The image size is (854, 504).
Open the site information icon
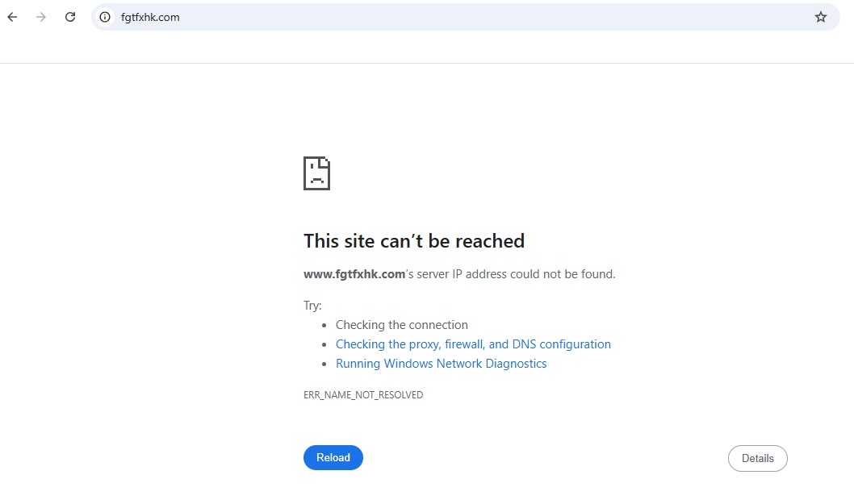tap(105, 17)
